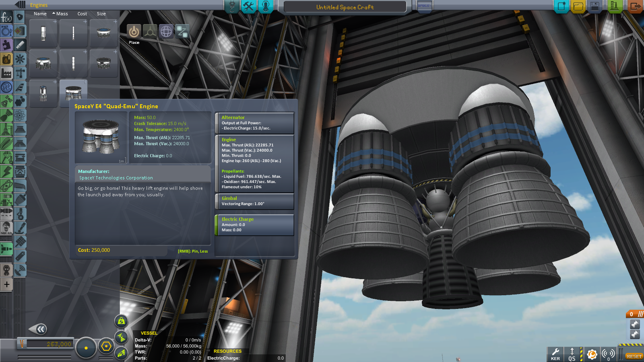Sort parts by Cost
The image size is (644, 362).
82,14
